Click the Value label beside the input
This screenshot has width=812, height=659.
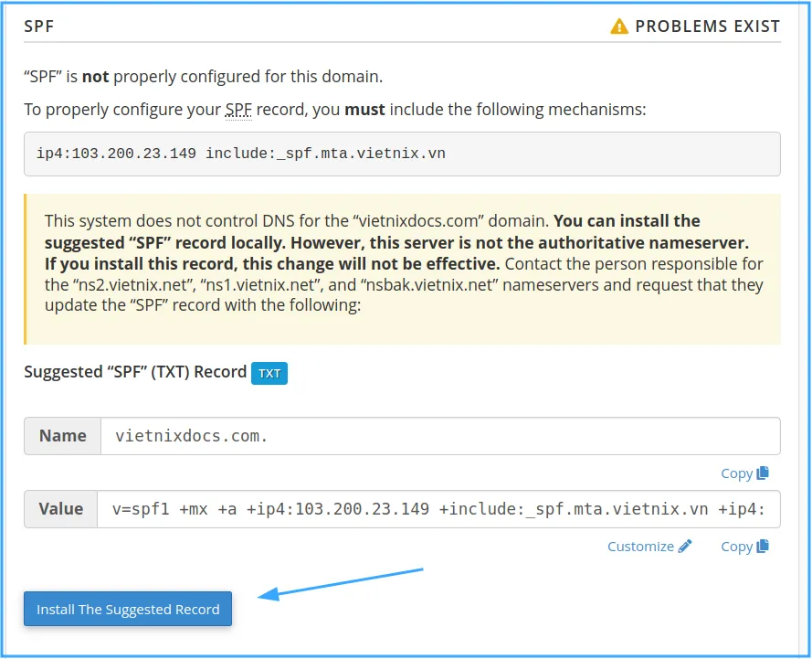(61, 509)
